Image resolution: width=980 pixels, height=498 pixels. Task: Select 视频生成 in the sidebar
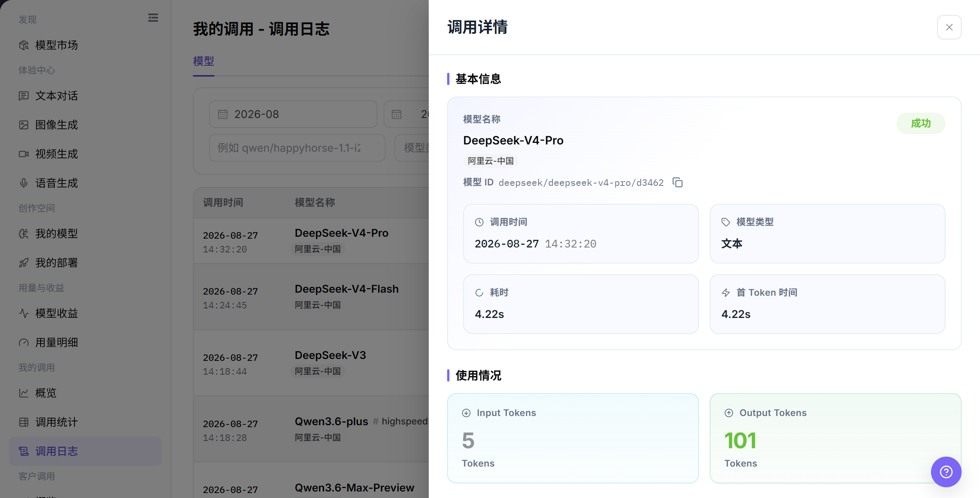point(85,154)
